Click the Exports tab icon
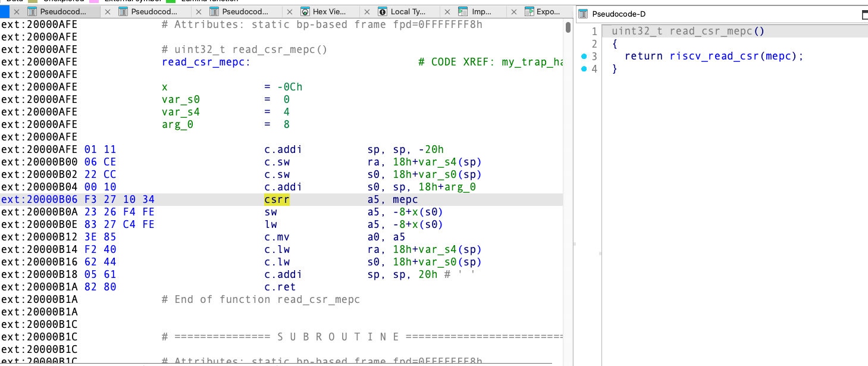Viewport: 868px width, 366px height. [528, 11]
